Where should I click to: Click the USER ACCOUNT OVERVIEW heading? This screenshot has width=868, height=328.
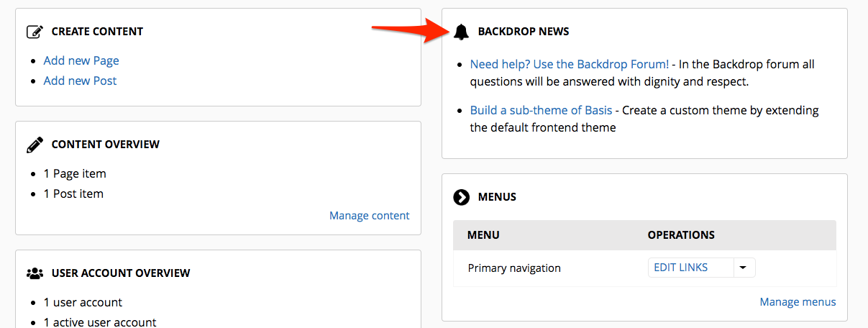tap(121, 273)
